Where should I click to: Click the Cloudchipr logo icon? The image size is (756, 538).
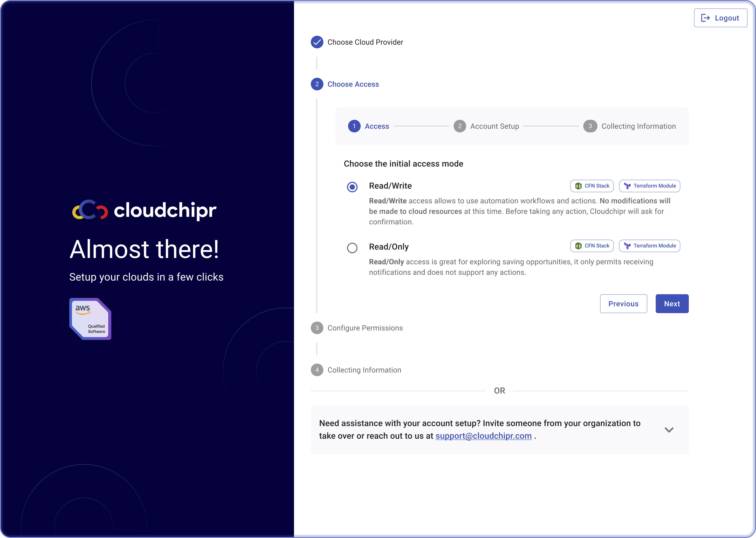click(x=90, y=210)
